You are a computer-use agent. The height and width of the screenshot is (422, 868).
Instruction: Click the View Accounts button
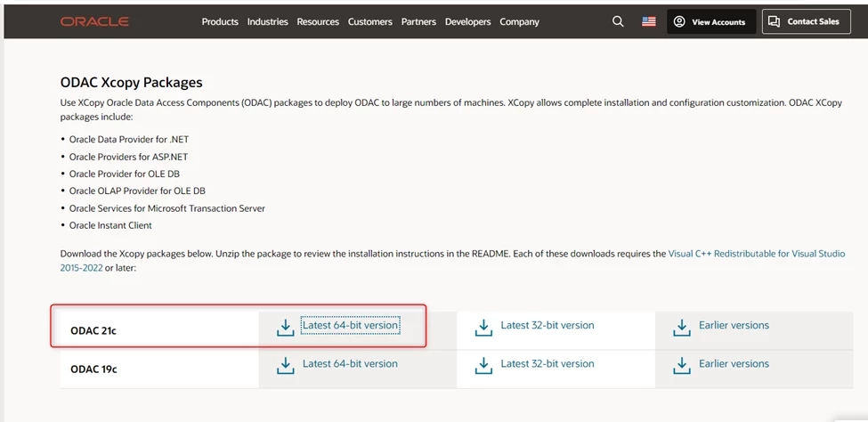click(711, 21)
